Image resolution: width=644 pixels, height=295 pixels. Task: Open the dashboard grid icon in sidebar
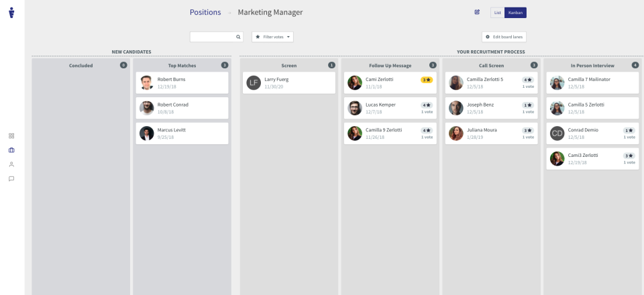point(11,136)
